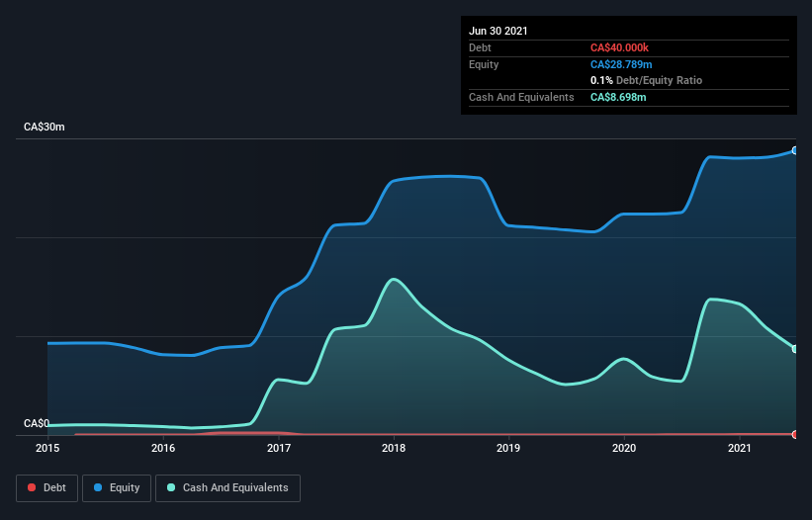Select the 2017 axis label
Image resolution: width=812 pixels, height=520 pixels.
279,448
